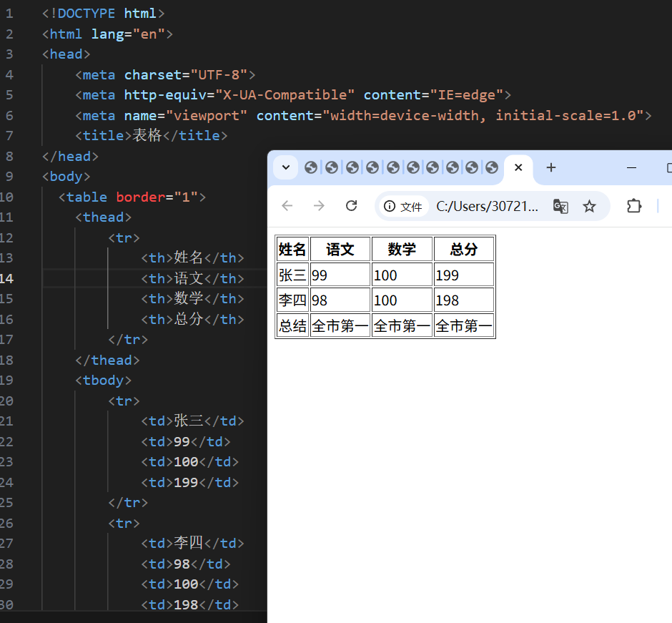672x623 pixels.
Task: Click the 张三 cell in the rendered table
Action: click(x=292, y=275)
